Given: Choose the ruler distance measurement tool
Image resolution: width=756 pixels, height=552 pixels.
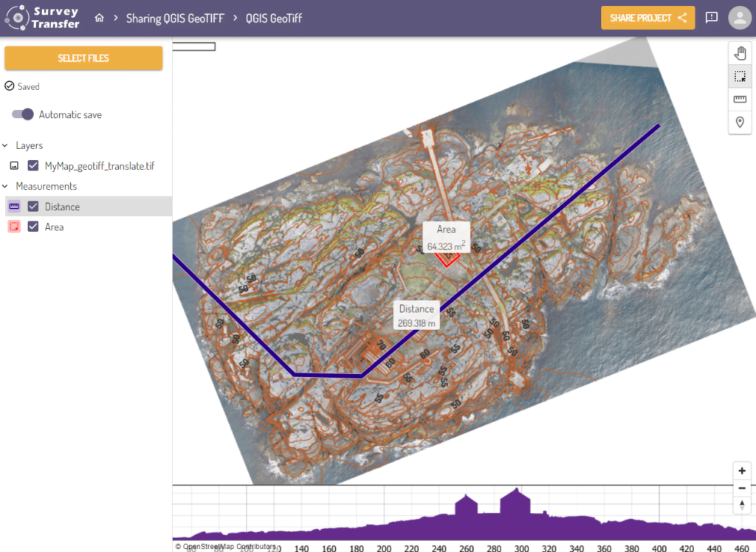Looking at the screenshot, I should pos(740,99).
